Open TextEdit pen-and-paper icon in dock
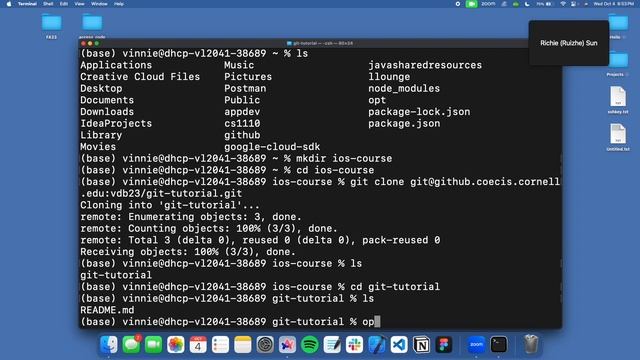640x360 pixels. point(332,345)
